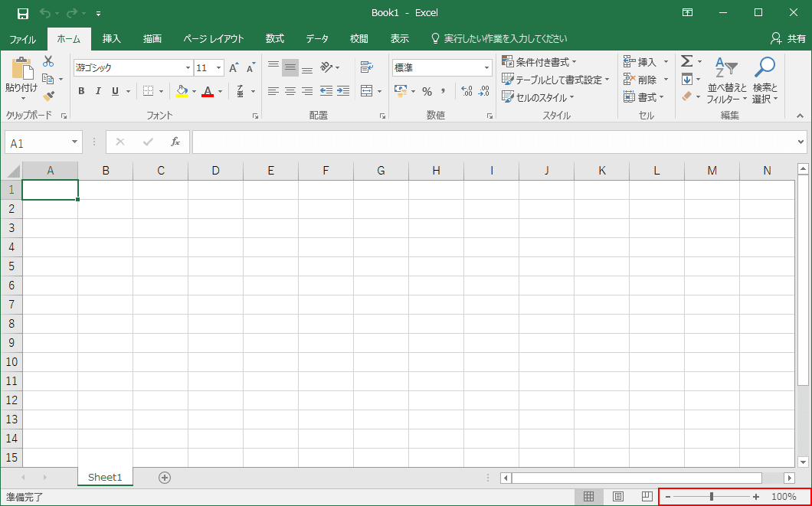Toggle wrap text
Viewport: 812px width, 506px height.
tap(367, 67)
